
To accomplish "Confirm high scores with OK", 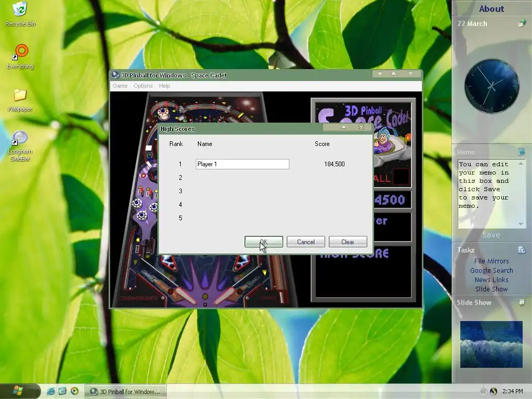I will (263, 242).
